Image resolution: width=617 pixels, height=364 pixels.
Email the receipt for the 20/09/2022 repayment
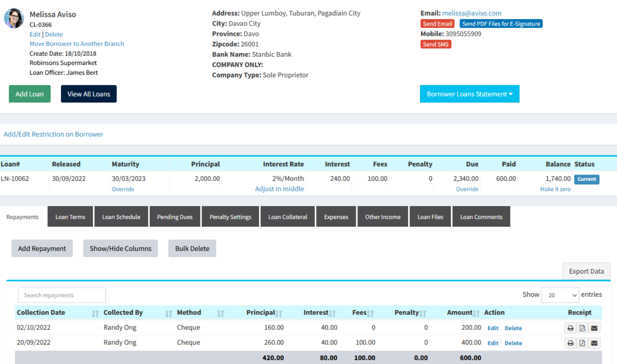[595, 343]
